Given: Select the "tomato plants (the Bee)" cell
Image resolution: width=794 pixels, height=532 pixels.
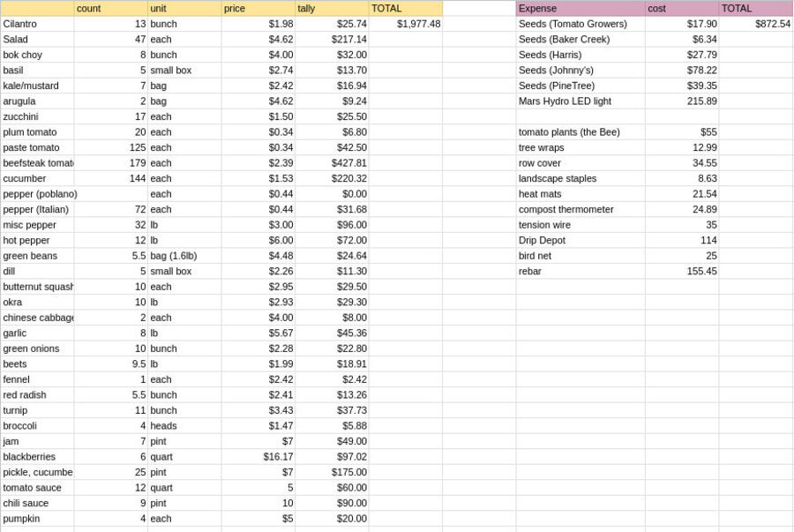Looking at the screenshot, I should click(x=580, y=131).
